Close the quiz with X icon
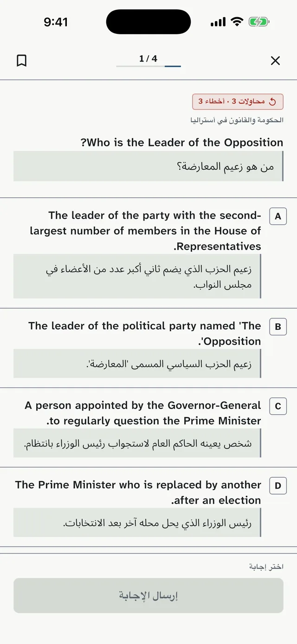This screenshot has height=644, width=297. (275, 61)
